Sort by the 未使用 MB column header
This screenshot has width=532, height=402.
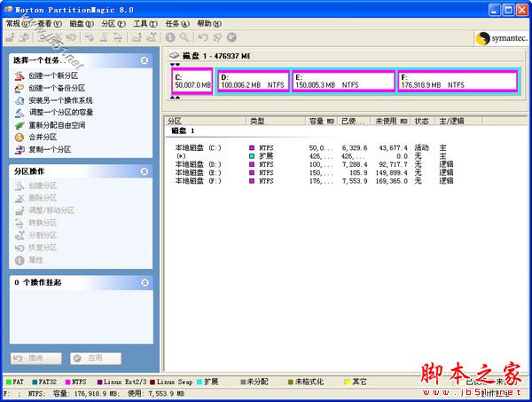pyautogui.click(x=390, y=121)
